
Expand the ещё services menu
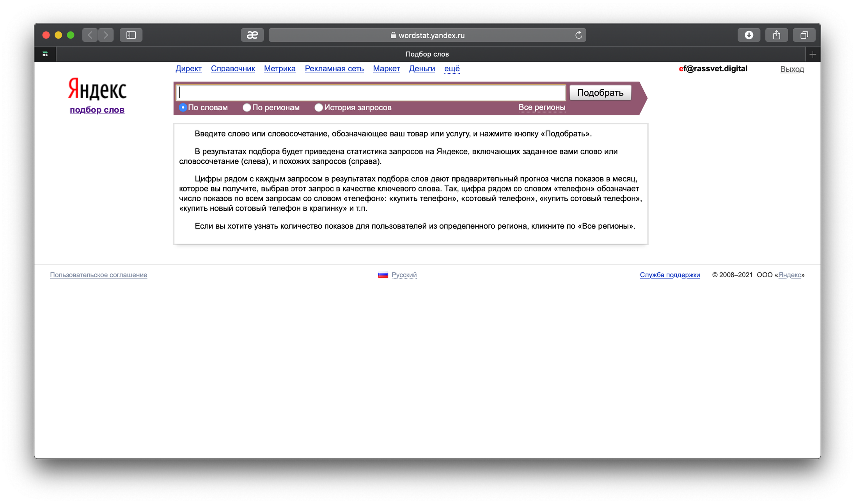coord(452,69)
